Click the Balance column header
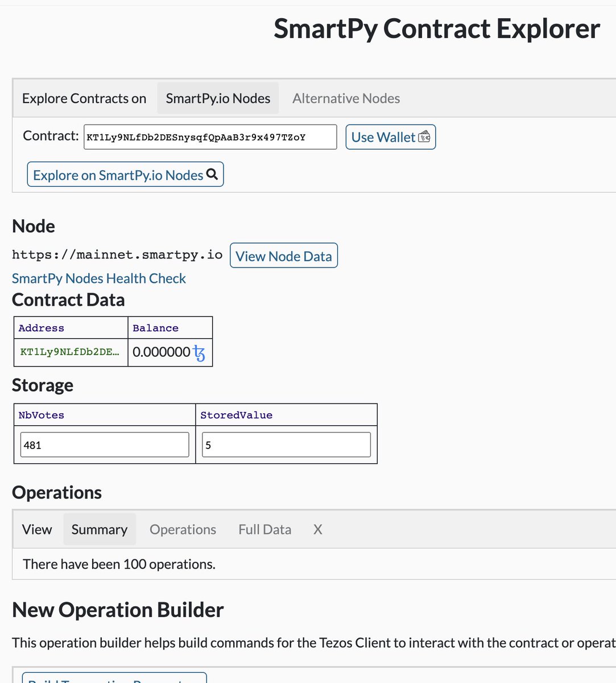Viewport: 616px width, 683px height. (x=155, y=328)
